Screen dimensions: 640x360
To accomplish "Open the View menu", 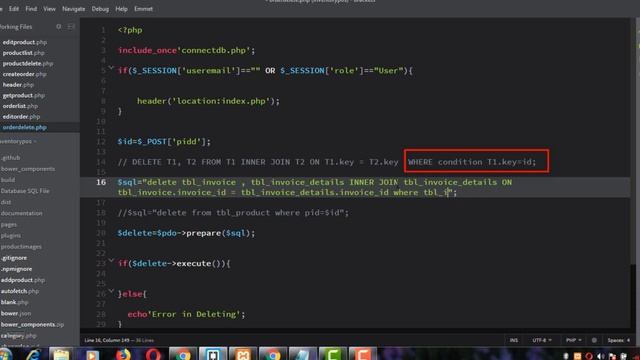I will tap(49, 9).
